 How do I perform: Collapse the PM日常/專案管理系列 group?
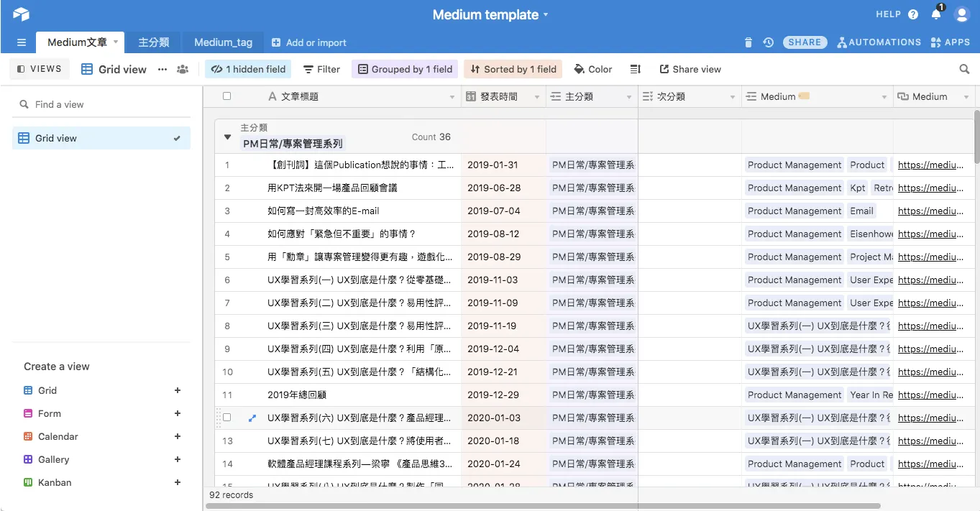pyautogui.click(x=227, y=137)
